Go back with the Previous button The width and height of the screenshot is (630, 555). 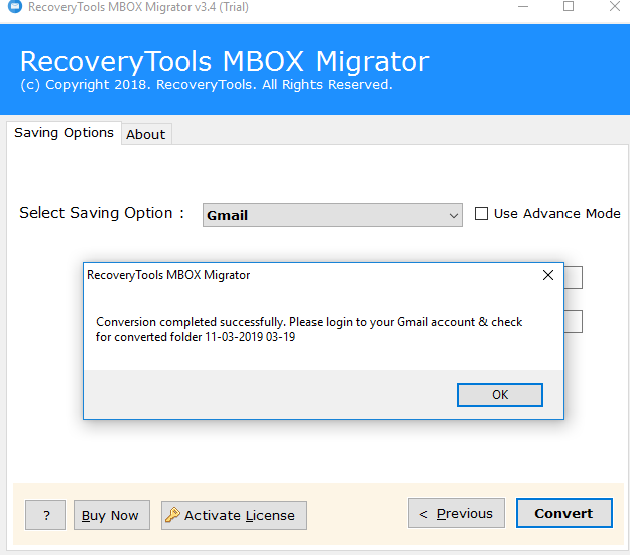[456, 513]
